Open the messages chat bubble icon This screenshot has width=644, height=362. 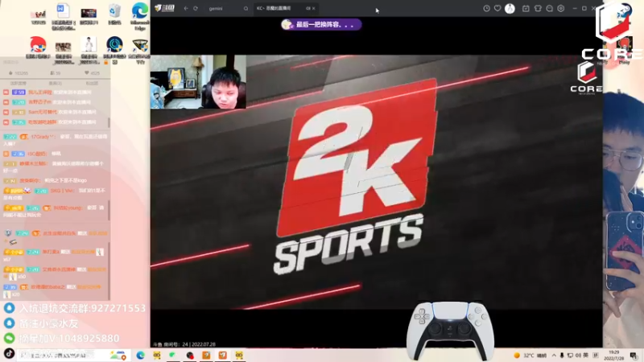click(x=550, y=8)
